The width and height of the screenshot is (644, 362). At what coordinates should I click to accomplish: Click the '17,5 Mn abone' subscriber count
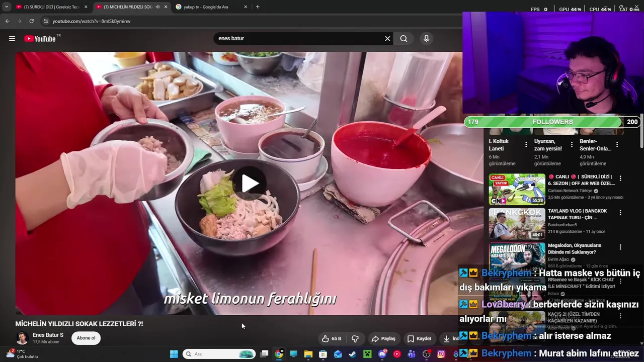click(46, 342)
